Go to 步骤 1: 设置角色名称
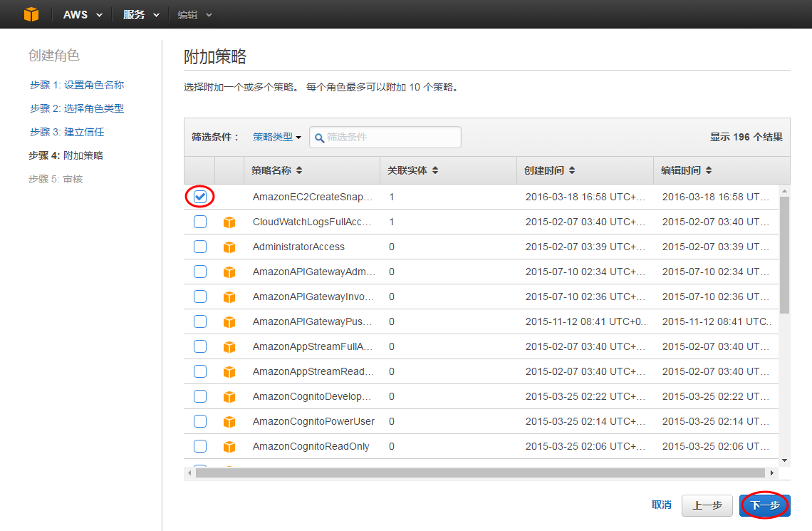Viewport: 812px width, 531px height. (x=77, y=85)
